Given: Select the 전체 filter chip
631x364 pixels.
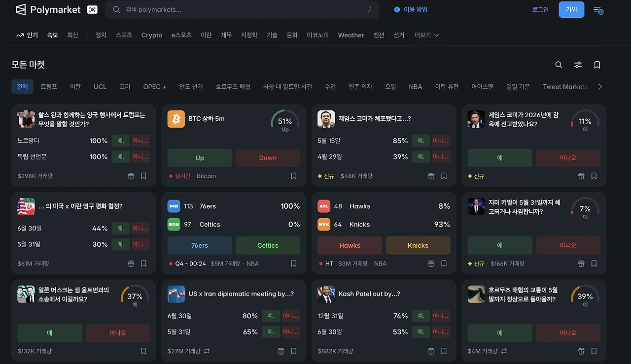Looking at the screenshot, I should [22, 86].
